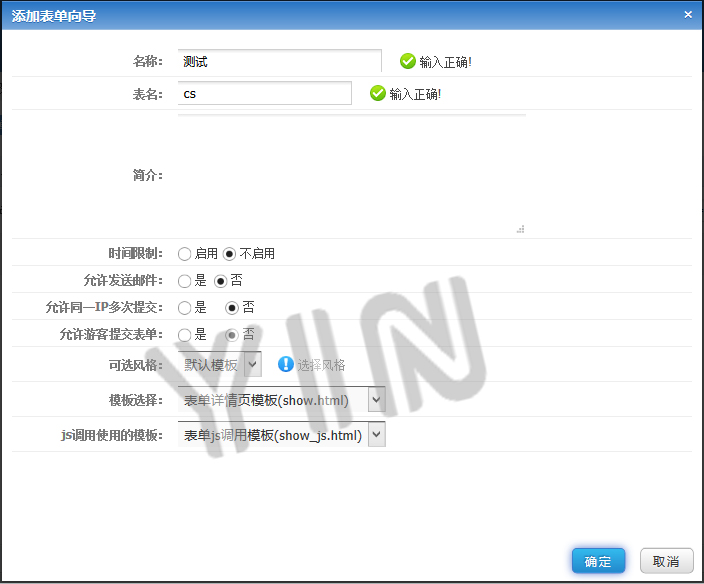Select 是 for 允许游客提交表单
The width and height of the screenshot is (704, 584).
185,335
